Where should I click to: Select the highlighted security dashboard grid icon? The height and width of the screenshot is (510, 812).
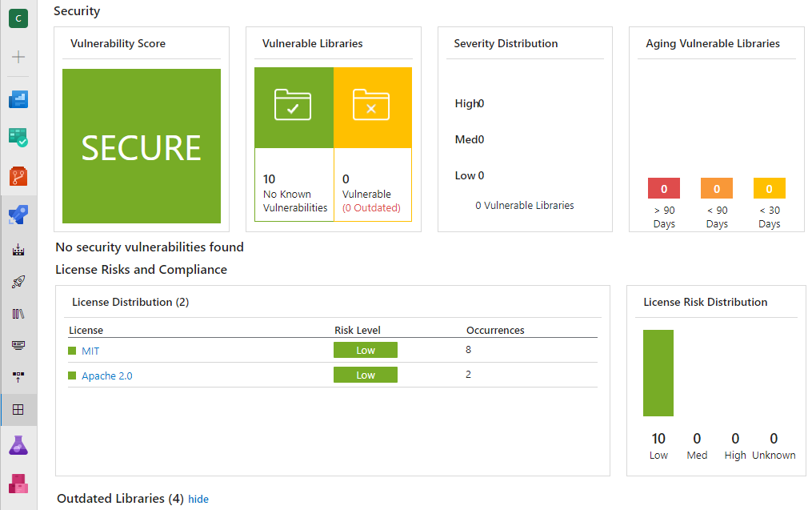pos(18,408)
